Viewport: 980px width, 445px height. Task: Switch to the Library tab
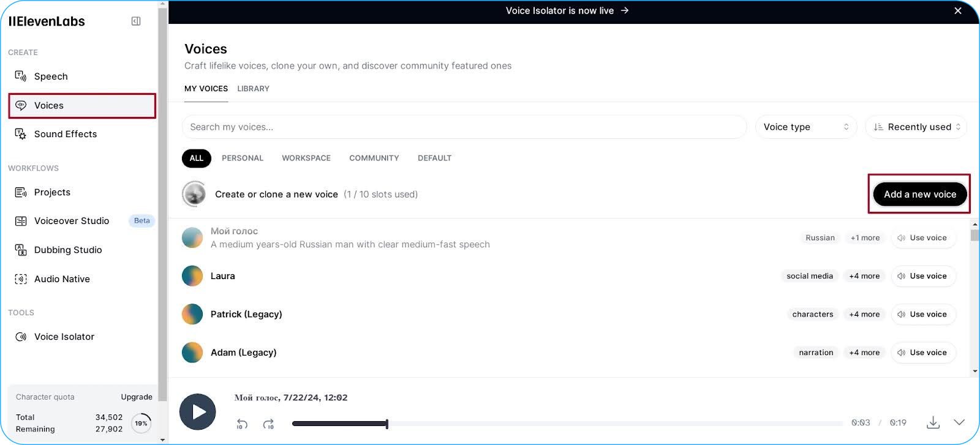(254, 89)
